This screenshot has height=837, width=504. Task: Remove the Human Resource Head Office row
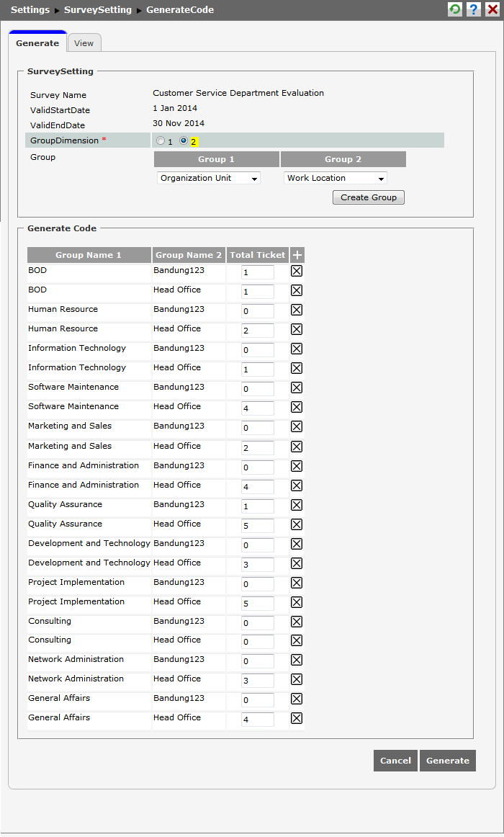click(297, 330)
